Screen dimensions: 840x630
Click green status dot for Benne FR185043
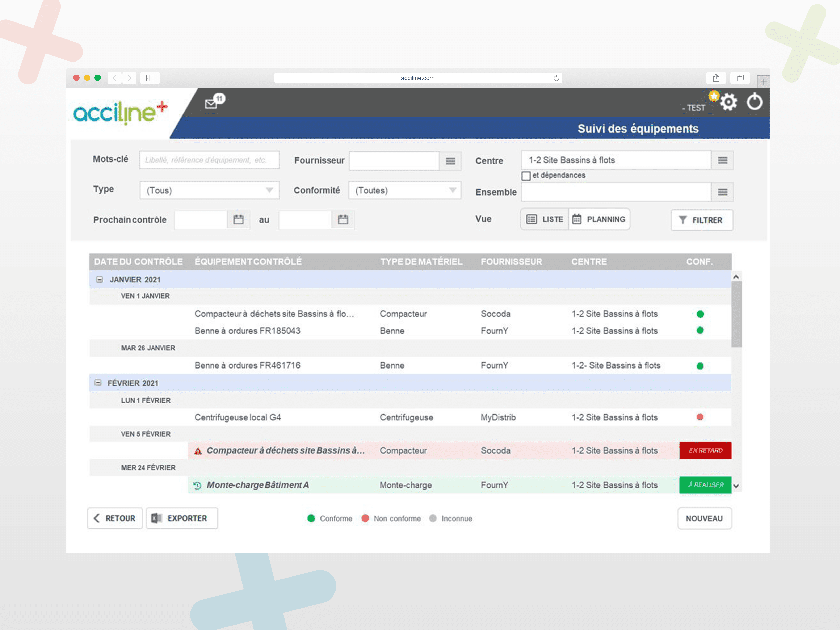700,330
